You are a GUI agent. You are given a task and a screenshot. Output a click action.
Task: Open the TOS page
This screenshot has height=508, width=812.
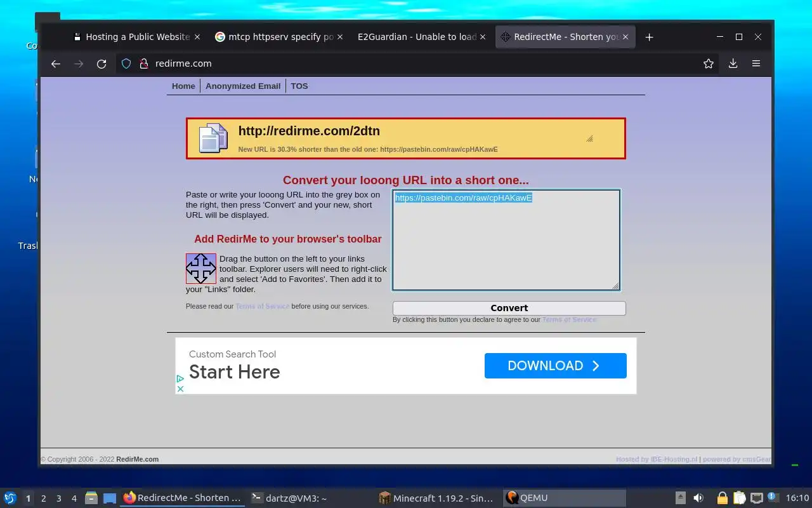click(299, 86)
